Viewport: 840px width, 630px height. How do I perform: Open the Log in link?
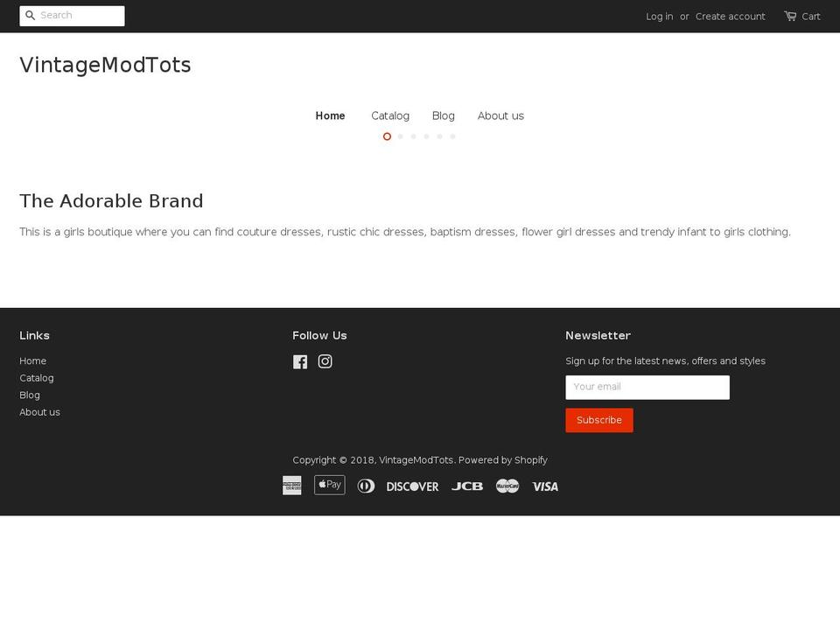click(x=660, y=17)
